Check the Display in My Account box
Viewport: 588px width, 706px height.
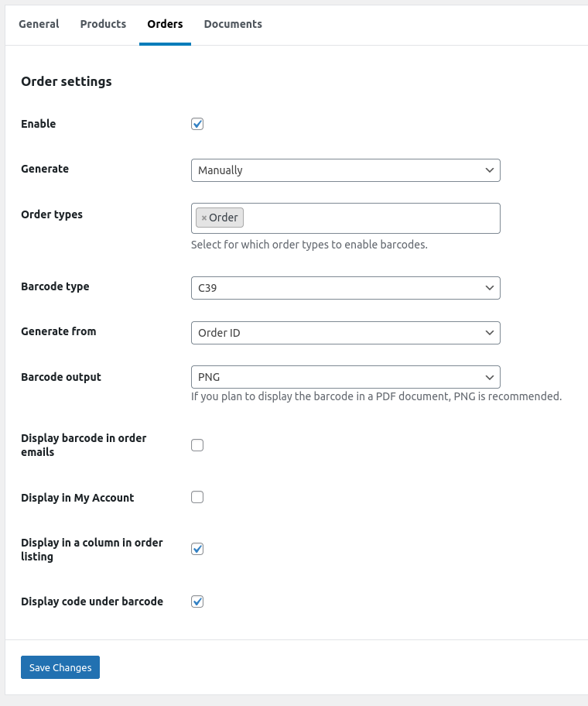197,497
